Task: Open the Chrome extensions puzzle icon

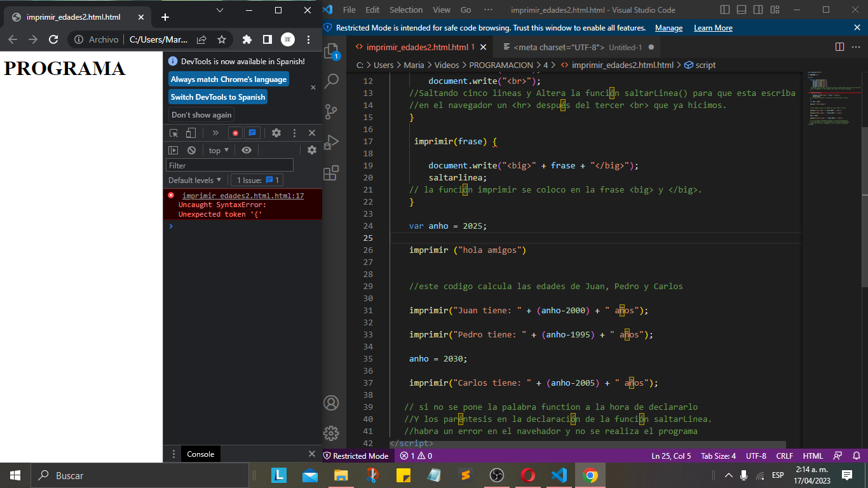Action: (x=247, y=39)
